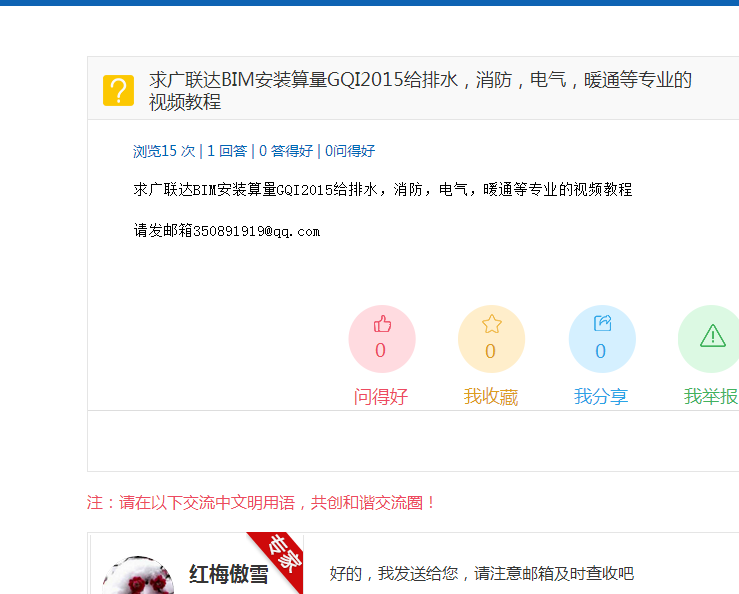Click the answer text 好的，我发送给您

pos(482,574)
